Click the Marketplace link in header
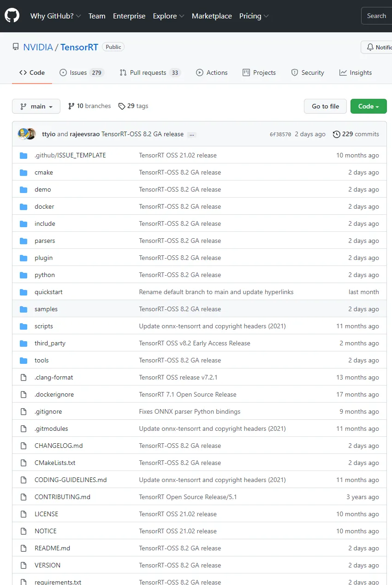The width and height of the screenshot is (392, 585). 212,16
